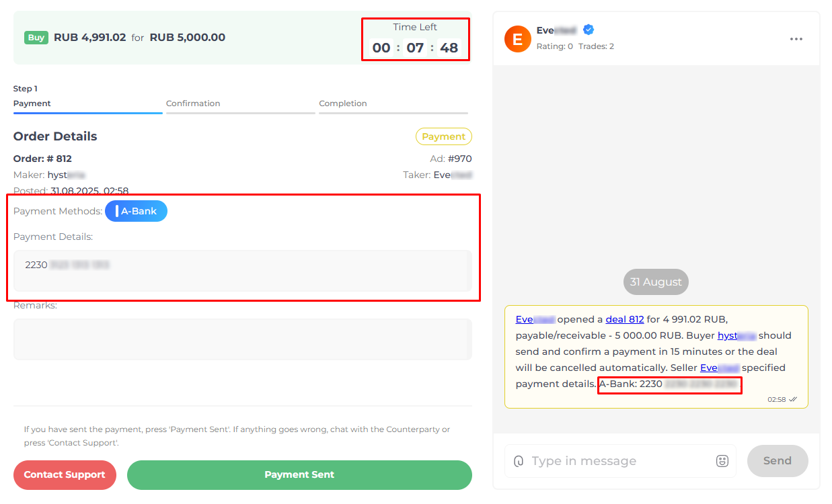Send the chat message with Send button

(778, 461)
